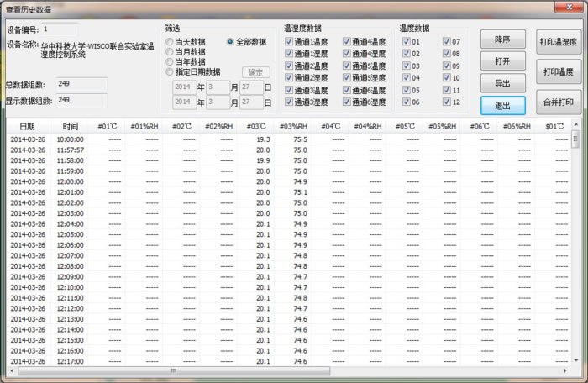Click the 导出 export button
The image size is (588, 383).
[502, 83]
